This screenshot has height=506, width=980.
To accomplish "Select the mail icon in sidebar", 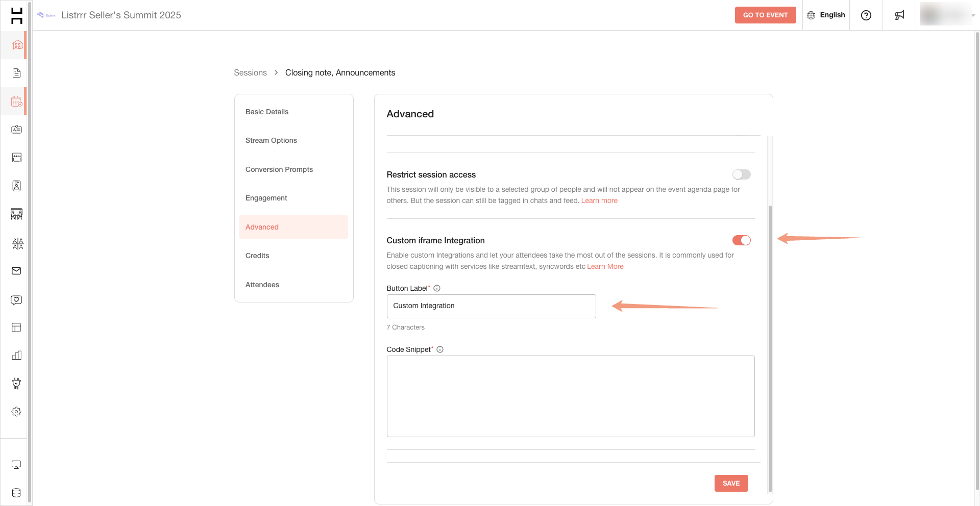I will tap(16, 271).
